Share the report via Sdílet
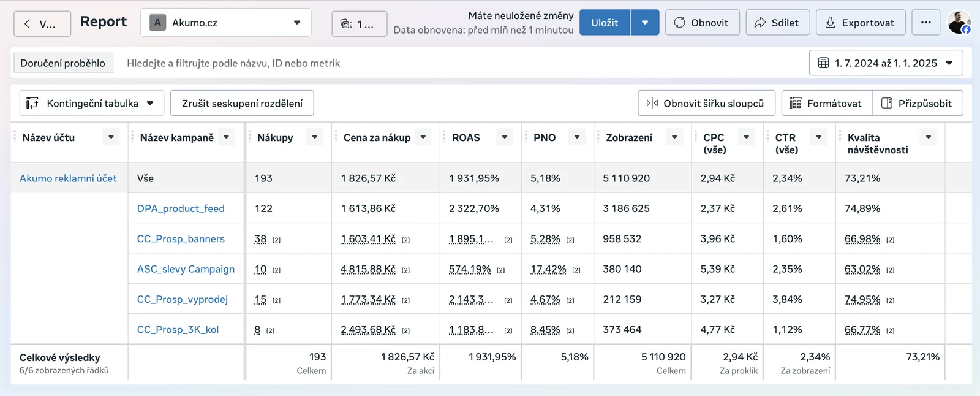 [777, 23]
